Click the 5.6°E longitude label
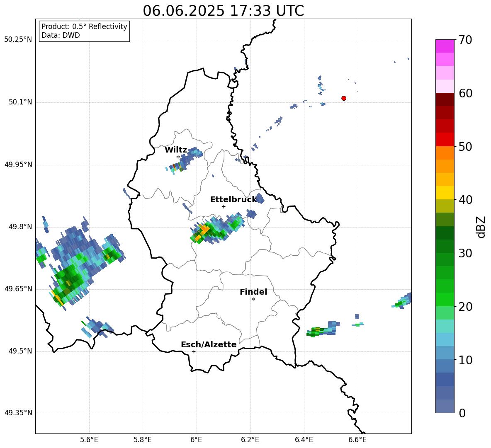 tap(89, 440)
